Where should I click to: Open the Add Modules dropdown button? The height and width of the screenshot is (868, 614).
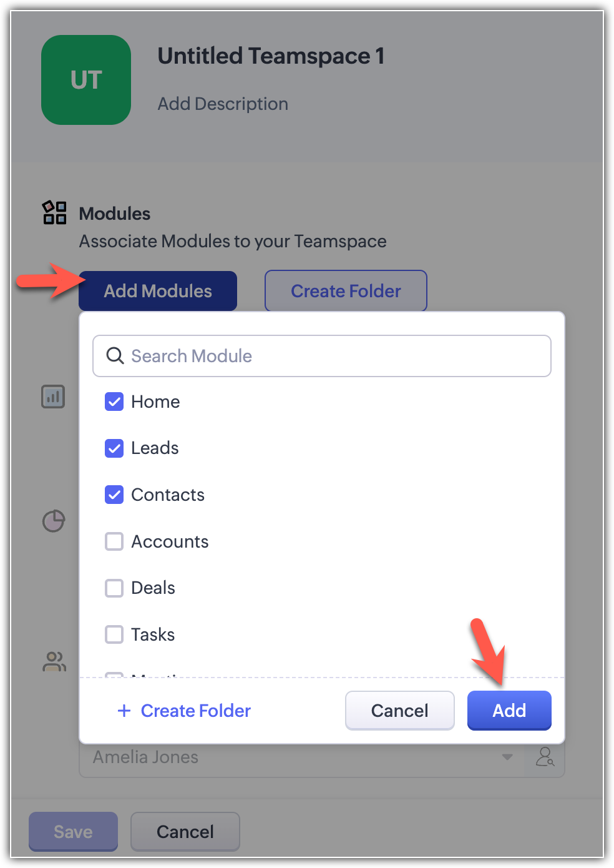point(158,291)
